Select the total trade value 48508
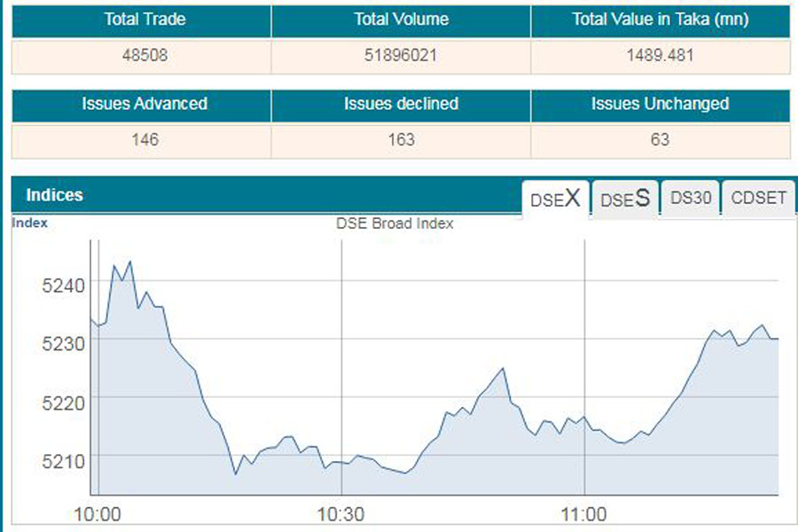 [x=144, y=55]
